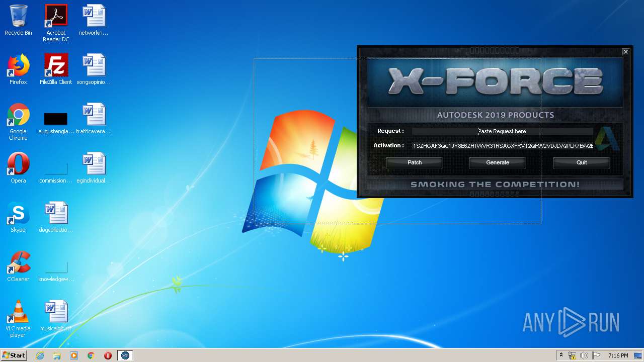The width and height of the screenshot is (644, 362).
Task: Open the dogcollectio... Word document
Action: (x=56, y=218)
